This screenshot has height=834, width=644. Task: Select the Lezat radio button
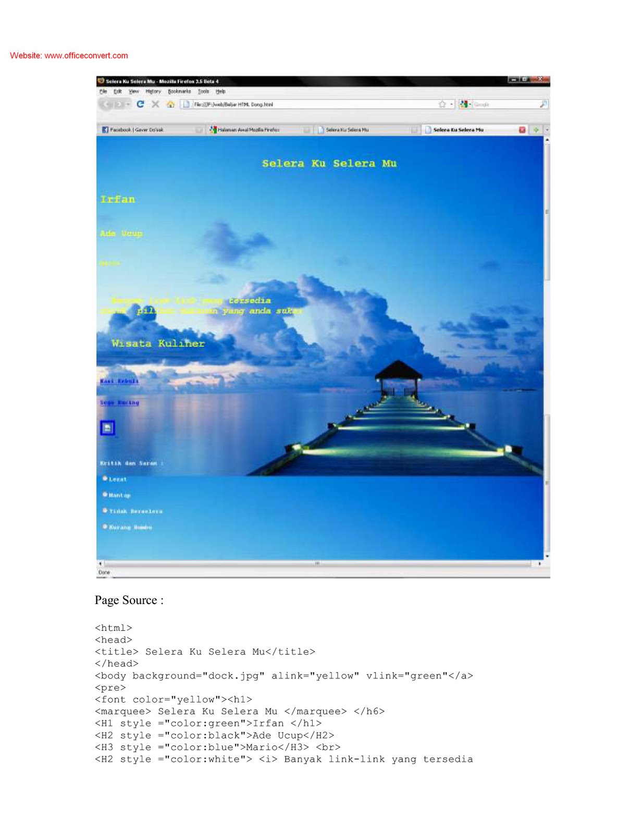pos(105,478)
